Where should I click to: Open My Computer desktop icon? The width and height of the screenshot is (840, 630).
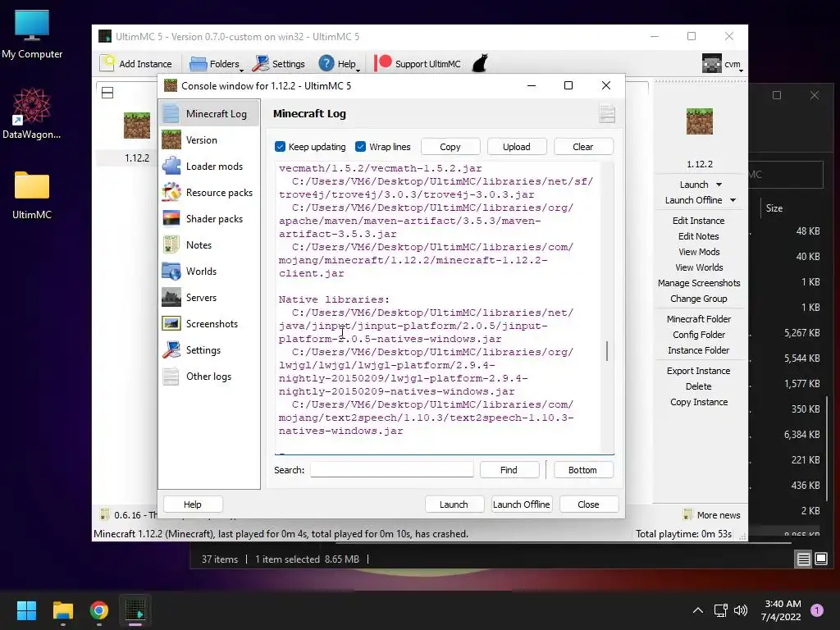[32, 34]
